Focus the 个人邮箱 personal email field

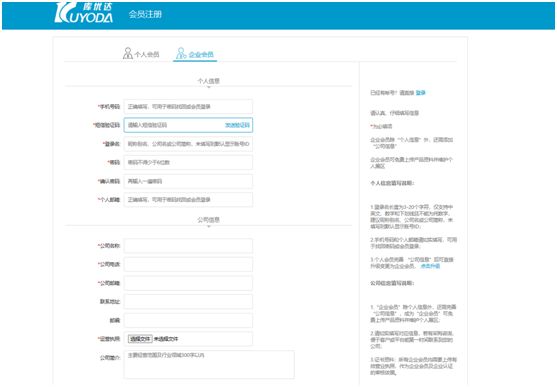188,200
